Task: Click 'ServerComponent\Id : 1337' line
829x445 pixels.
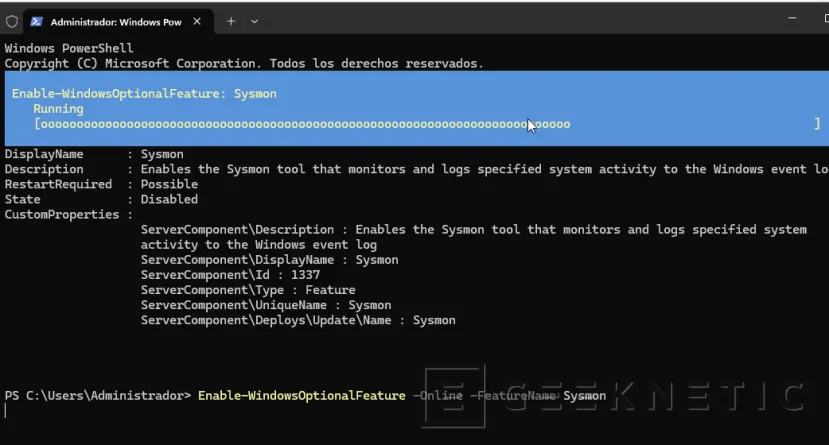Action: point(230,275)
